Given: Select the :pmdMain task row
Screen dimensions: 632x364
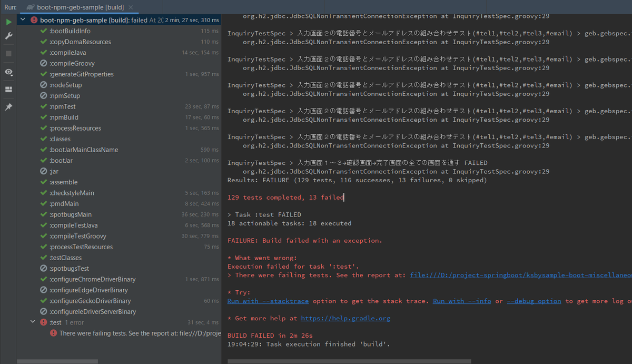Looking at the screenshot, I should click(118, 204).
